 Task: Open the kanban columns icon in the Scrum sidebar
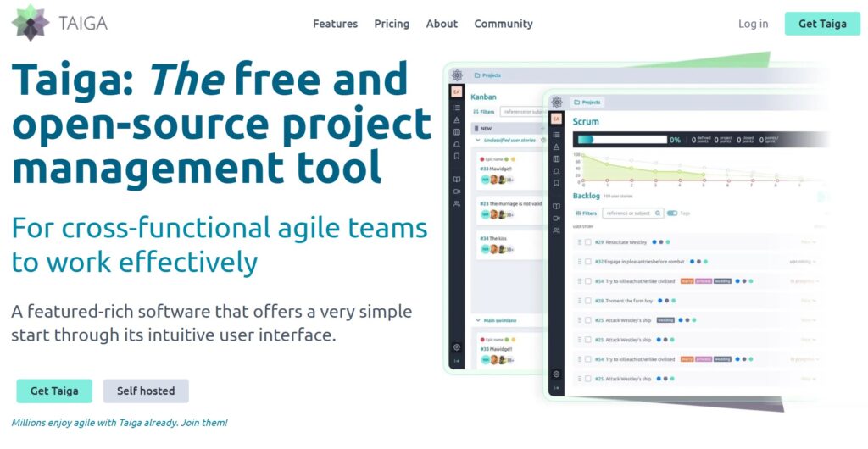point(556,159)
